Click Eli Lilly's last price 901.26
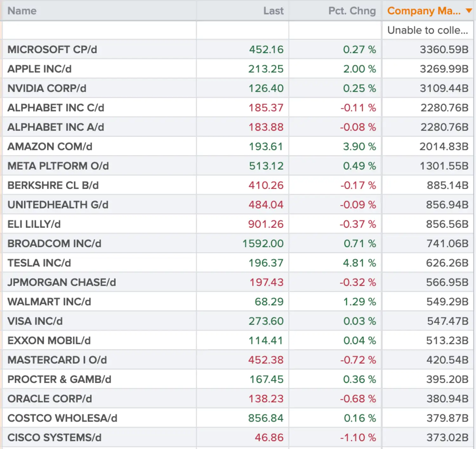This screenshot has height=449, width=476. (x=266, y=224)
